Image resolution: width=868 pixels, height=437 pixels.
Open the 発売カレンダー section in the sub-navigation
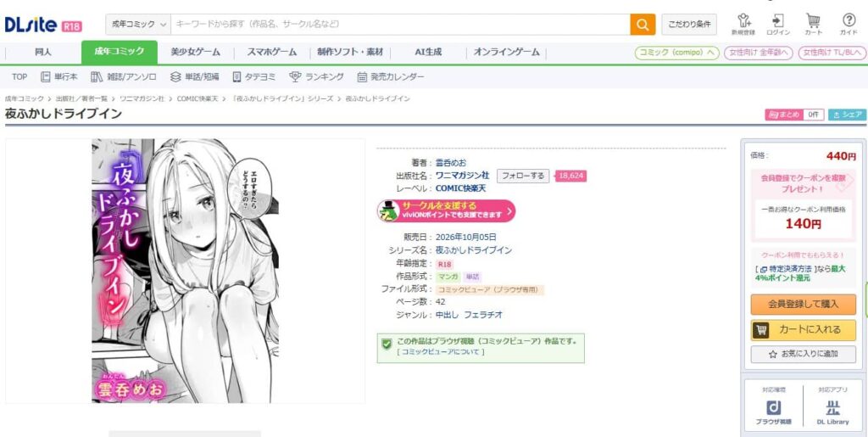pos(390,77)
